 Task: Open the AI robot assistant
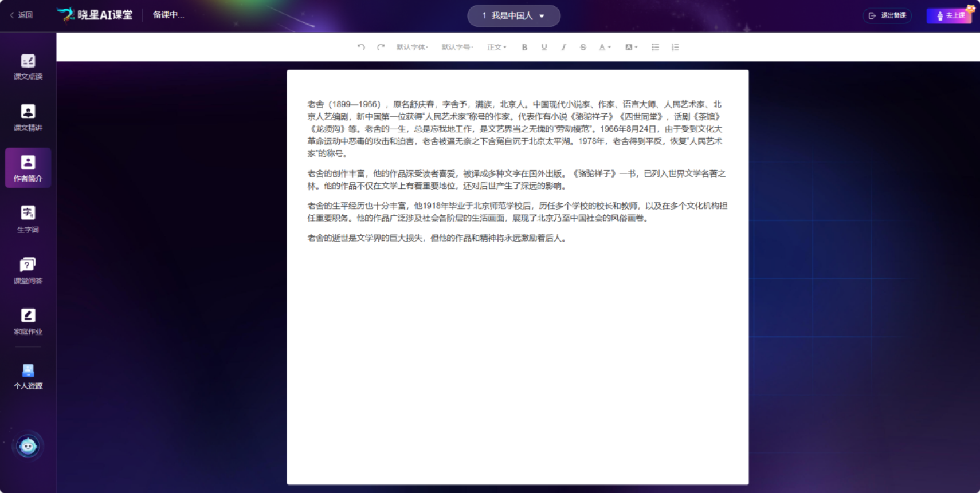(x=28, y=446)
